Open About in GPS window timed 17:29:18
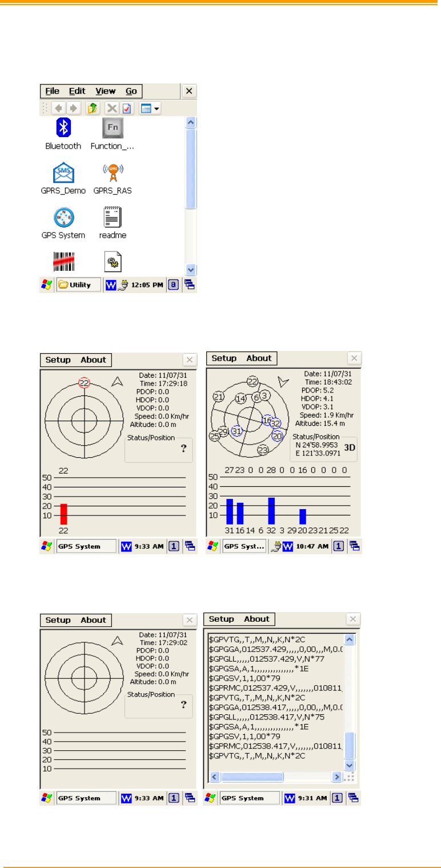The height and width of the screenshot is (868, 441). point(93,360)
